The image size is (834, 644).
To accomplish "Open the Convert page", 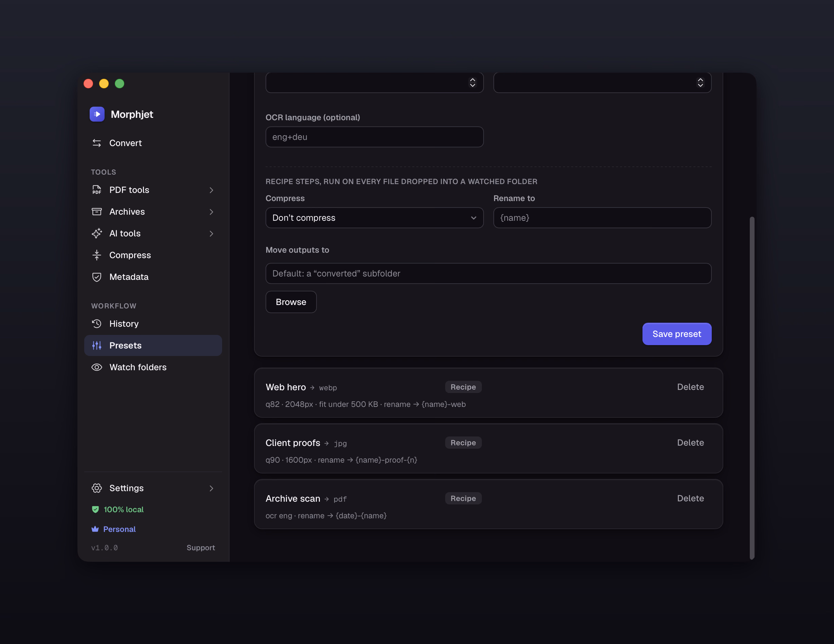I will point(153,143).
